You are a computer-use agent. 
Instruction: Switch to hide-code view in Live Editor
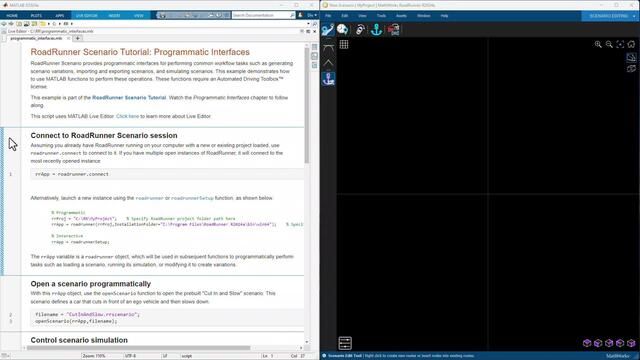pyautogui.click(x=314, y=65)
